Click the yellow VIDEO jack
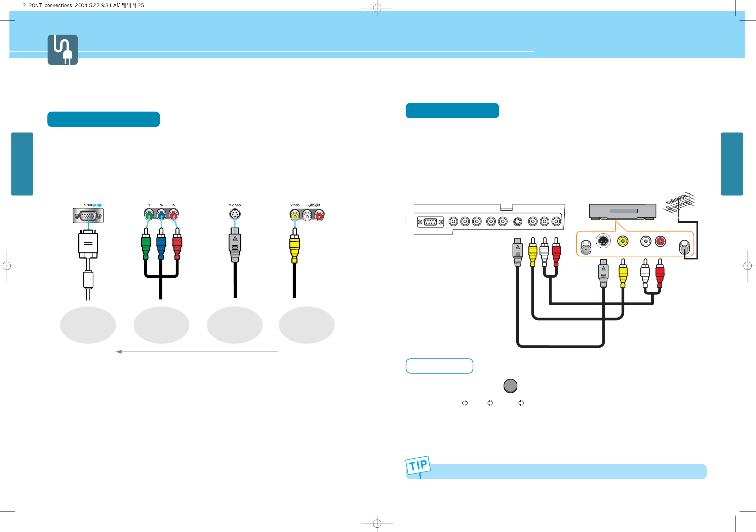The height and width of the screenshot is (532, 756). [295, 216]
